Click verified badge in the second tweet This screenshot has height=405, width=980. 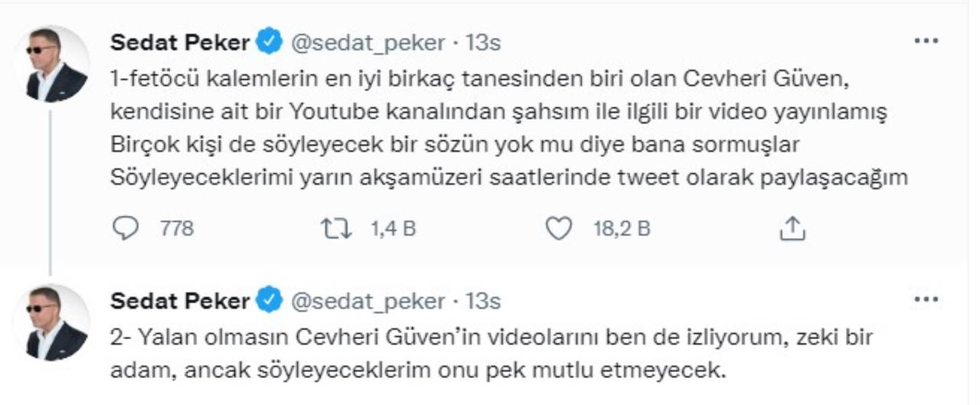pos(269,301)
